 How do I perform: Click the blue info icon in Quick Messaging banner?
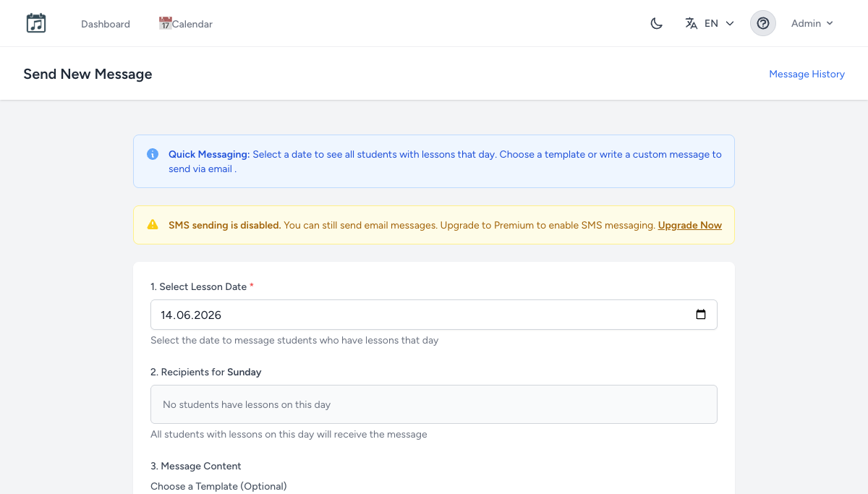[153, 154]
